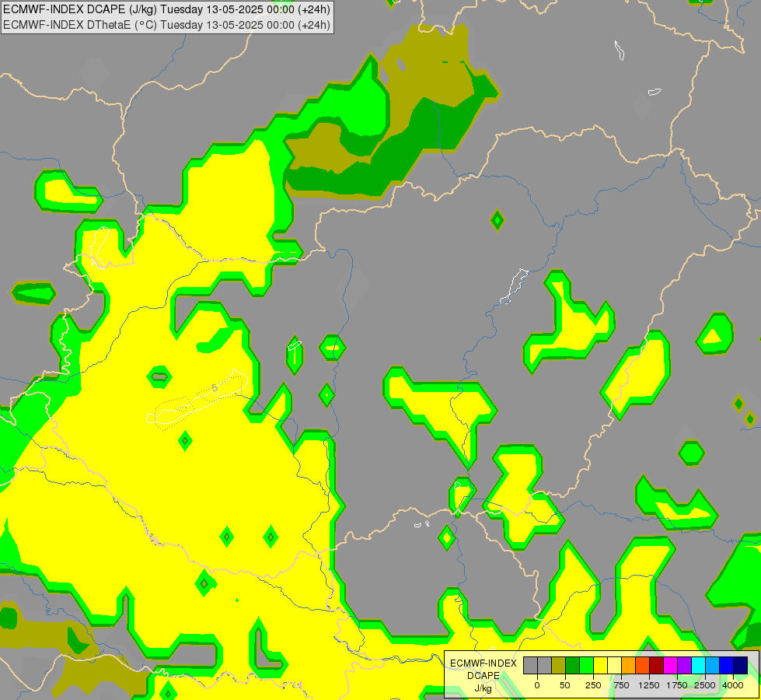Click the contour label 5 on the lake

pos(215,387)
